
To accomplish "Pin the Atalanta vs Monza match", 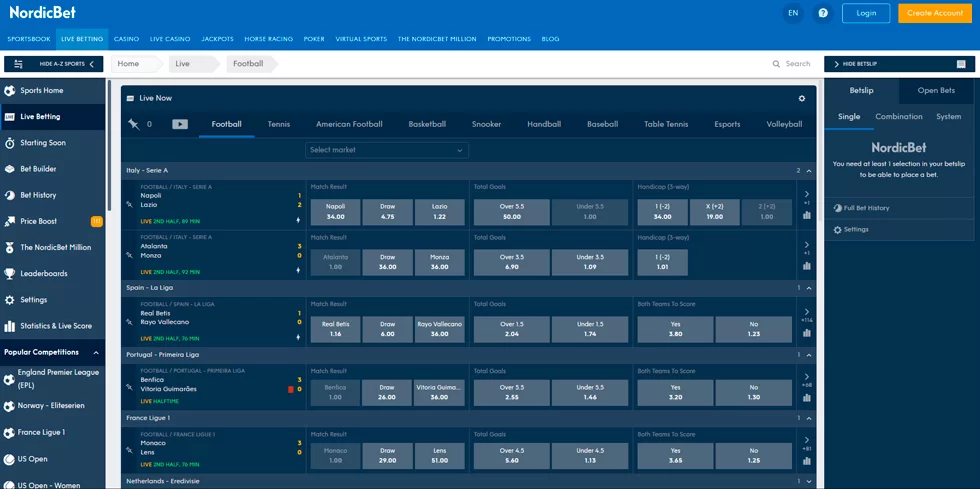I will tap(129, 255).
